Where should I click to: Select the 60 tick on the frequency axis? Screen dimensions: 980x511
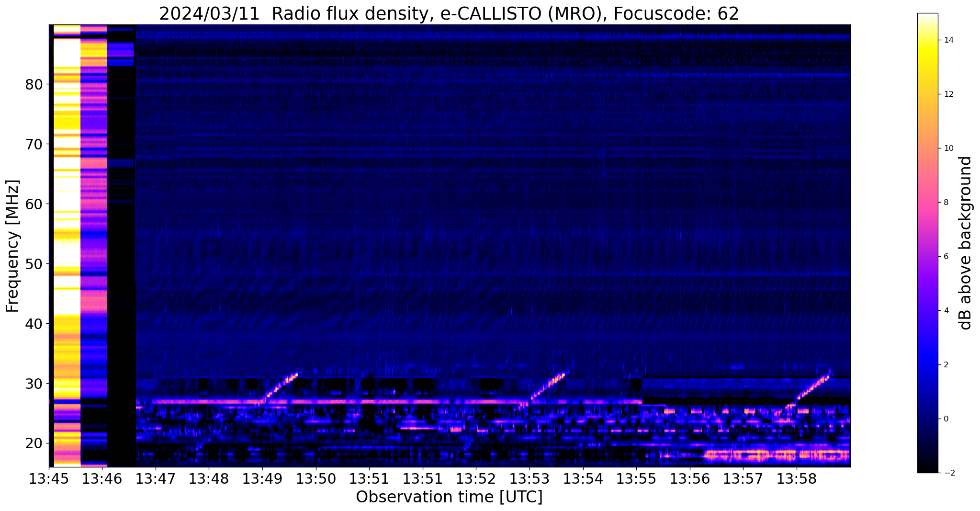coord(34,204)
